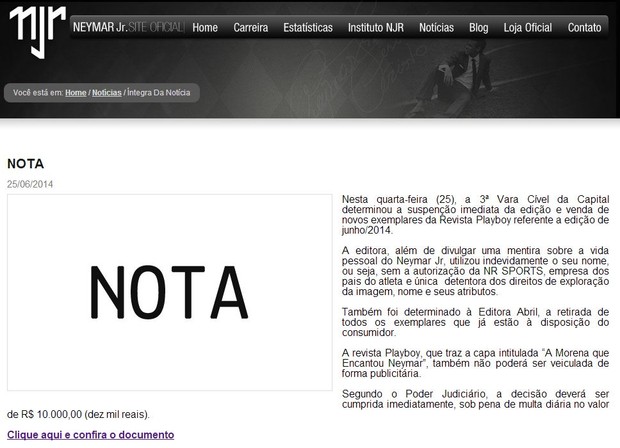Viewport: 620px width, 448px height.
Task: Open the Carreira menu item
Action: (x=250, y=28)
